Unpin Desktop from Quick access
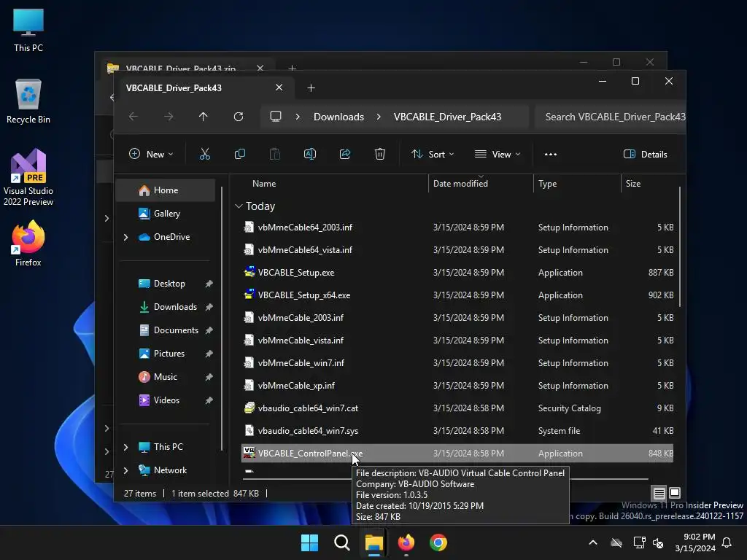 pyautogui.click(x=209, y=284)
